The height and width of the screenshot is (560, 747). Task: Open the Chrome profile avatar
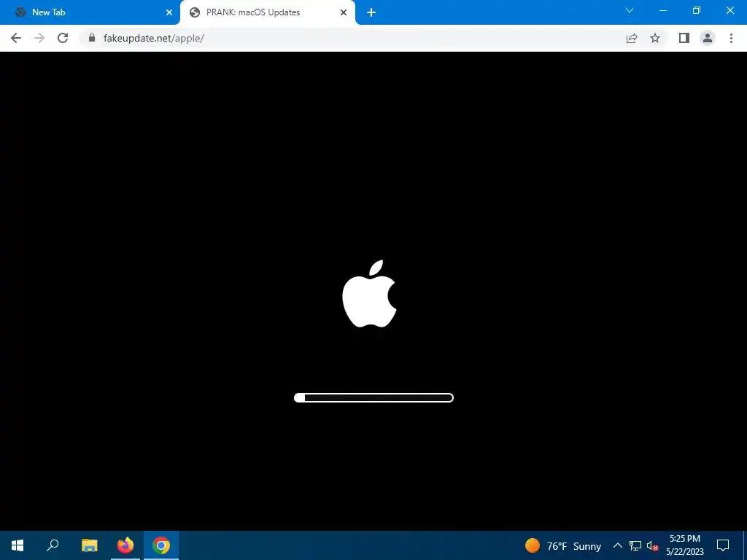pos(708,38)
